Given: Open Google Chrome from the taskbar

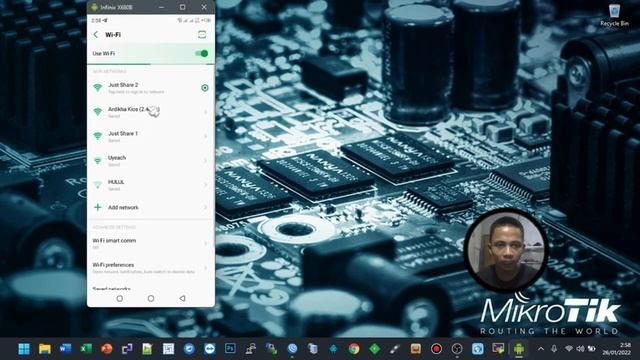Looking at the screenshot, I should tap(354, 349).
